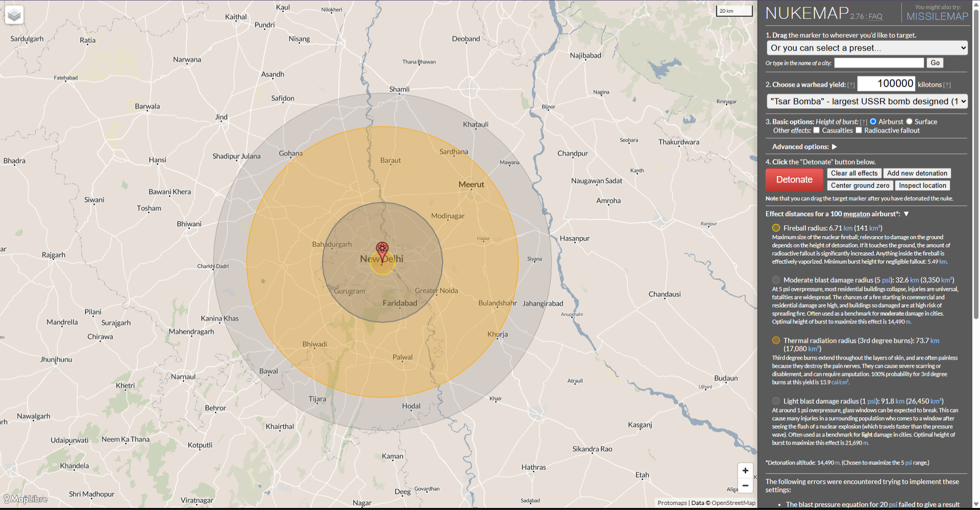The width and height of the screenshot is (980, 510).
Task: Click the cal/cm² unit link
Action: (x=840, y=382)
